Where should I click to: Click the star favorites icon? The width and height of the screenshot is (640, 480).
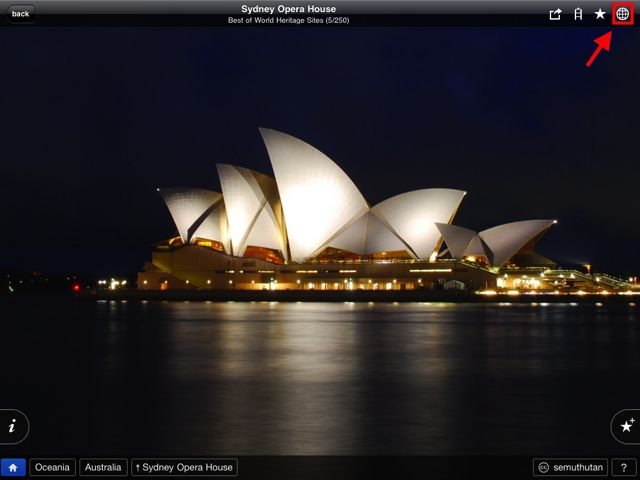(x=600, y=14)
